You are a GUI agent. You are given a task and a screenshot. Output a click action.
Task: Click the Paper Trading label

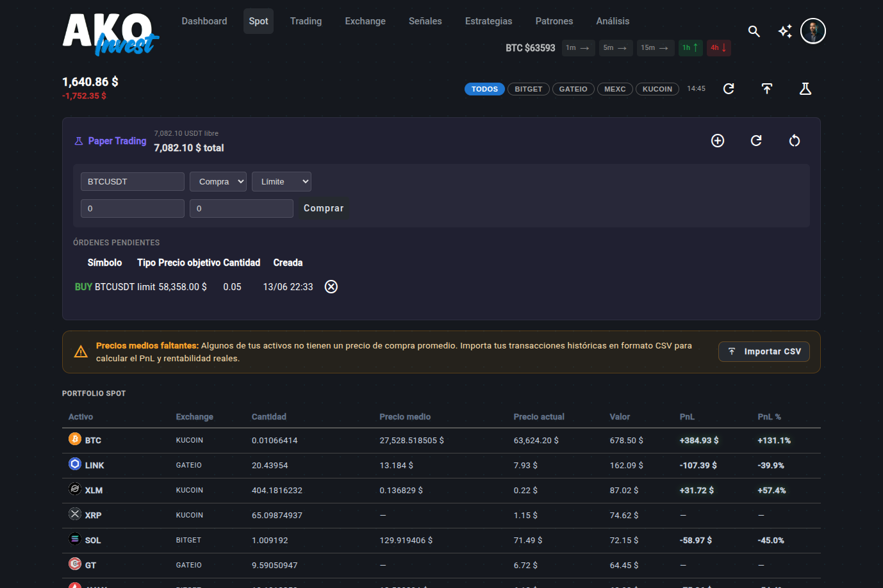tap(117, 141)
